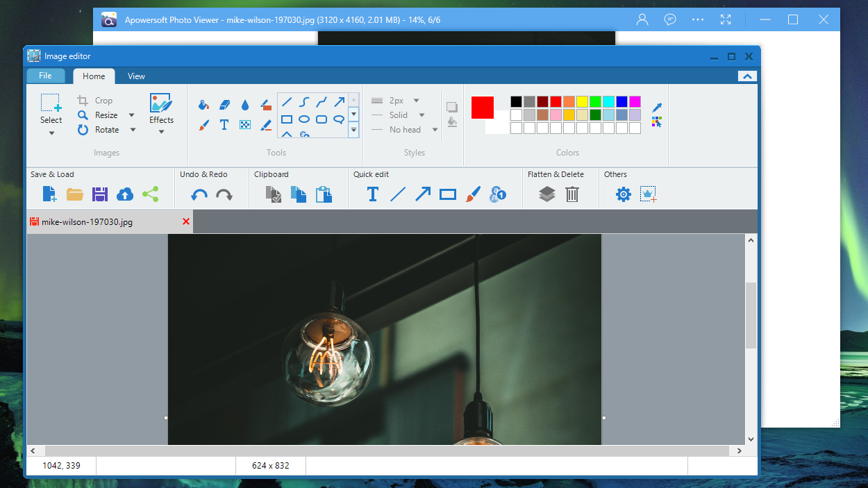The width and height of the screenshot is (868, 488).
Task: Switch to the View tab
Action: [x=136, y=76]
